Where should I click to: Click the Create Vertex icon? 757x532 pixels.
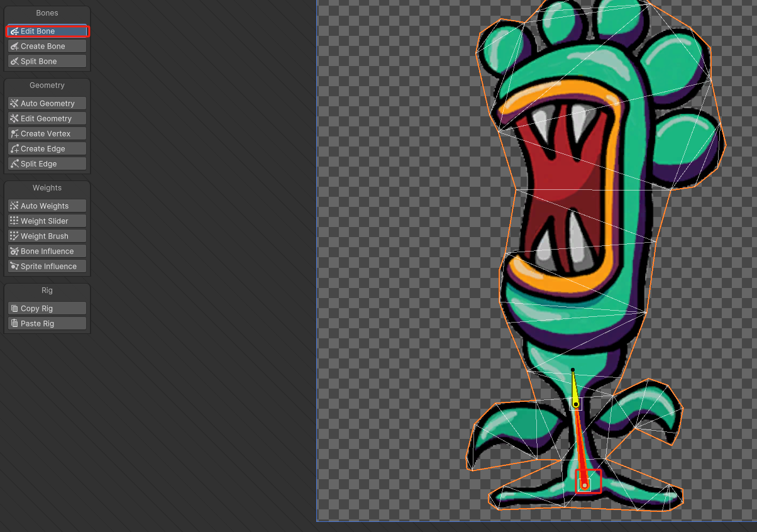coord(14,133)
